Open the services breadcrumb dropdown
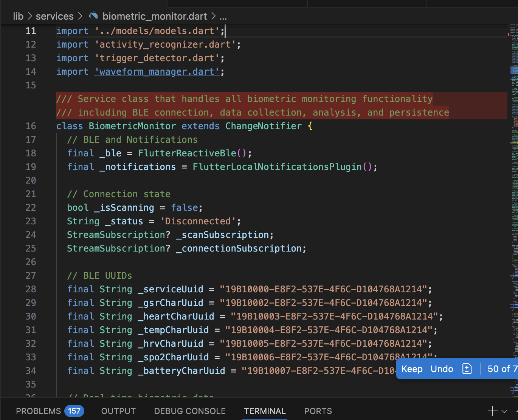This screenshot has width=518, height=420. 55,16
